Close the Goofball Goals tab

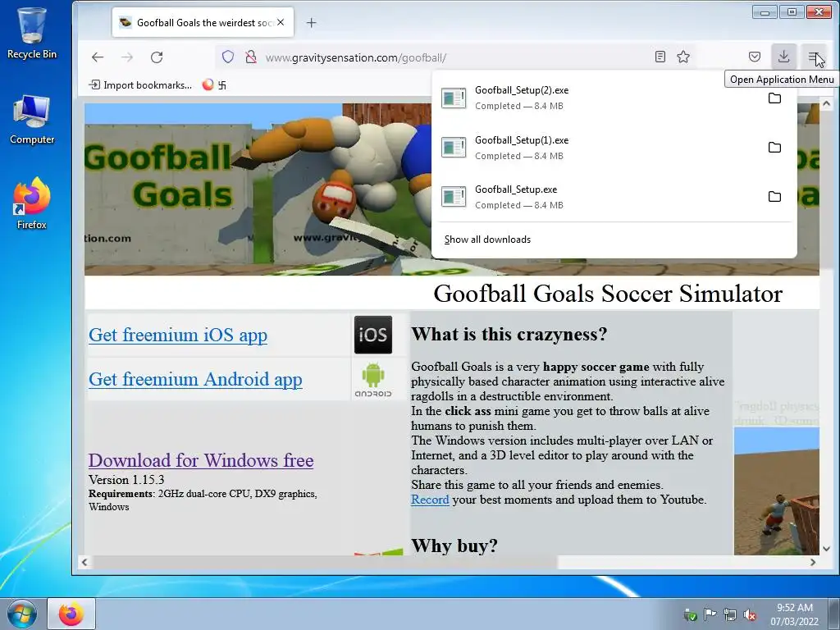[x=281, y=22]
